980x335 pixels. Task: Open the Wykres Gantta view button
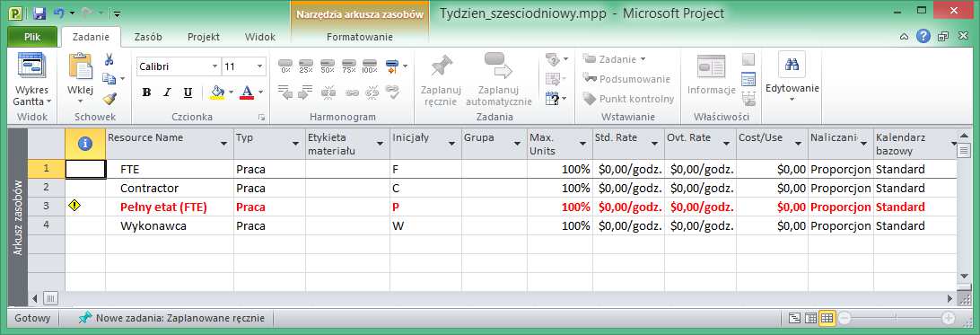point(32,80)
